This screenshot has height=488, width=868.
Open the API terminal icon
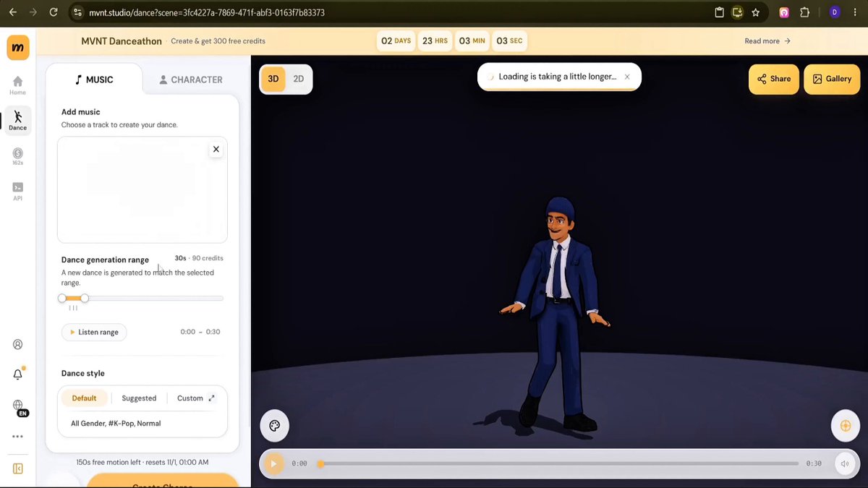tap(17, 191)
